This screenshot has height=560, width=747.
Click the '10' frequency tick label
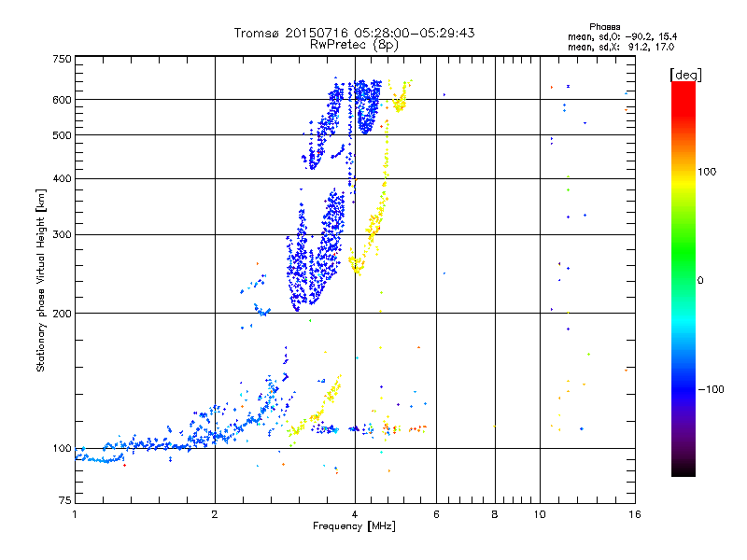[x=540, y=514]
